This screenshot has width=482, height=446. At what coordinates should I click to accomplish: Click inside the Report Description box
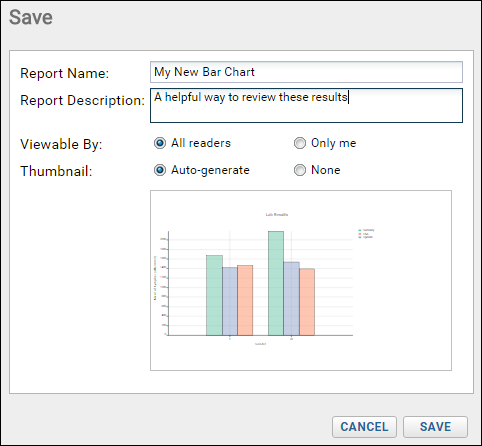306,105
